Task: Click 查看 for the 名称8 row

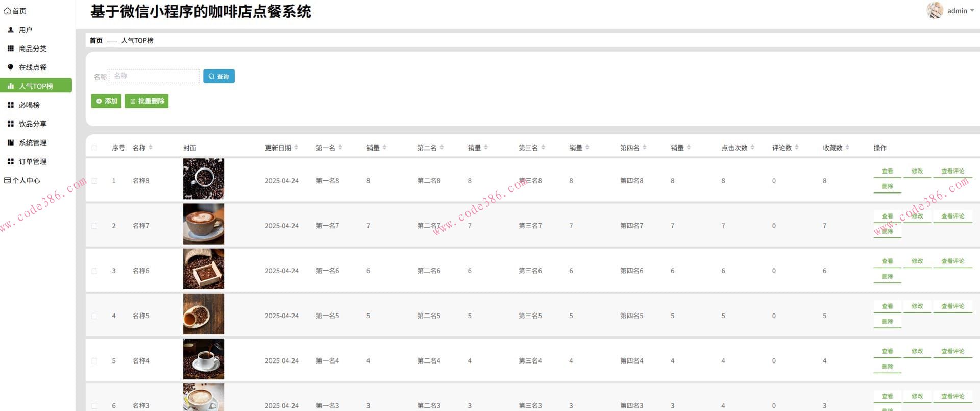Action: 888,171
